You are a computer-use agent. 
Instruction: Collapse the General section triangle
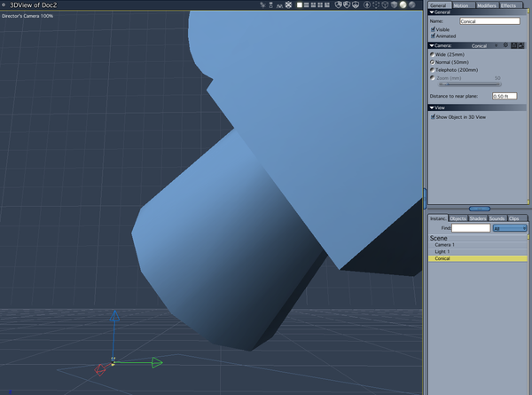[x=432, y=12]
